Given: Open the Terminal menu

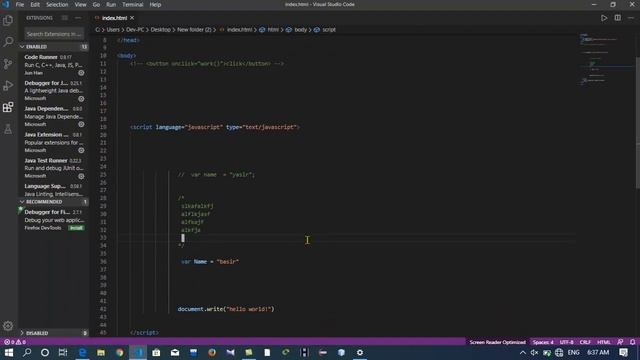Looking at the screenshot, I should pyautogui.click(x=133, y=4).
